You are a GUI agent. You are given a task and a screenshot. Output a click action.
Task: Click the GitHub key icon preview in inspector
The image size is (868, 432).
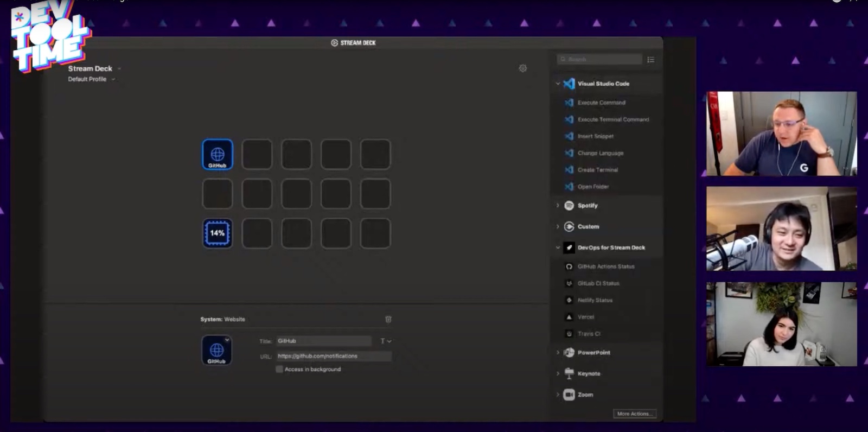point(216,351)
